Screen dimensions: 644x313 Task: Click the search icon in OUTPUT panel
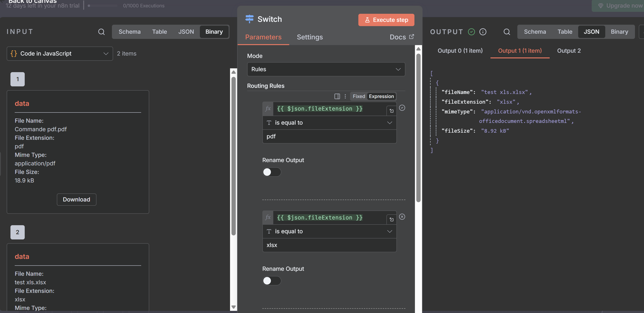[x=506, y=32]
